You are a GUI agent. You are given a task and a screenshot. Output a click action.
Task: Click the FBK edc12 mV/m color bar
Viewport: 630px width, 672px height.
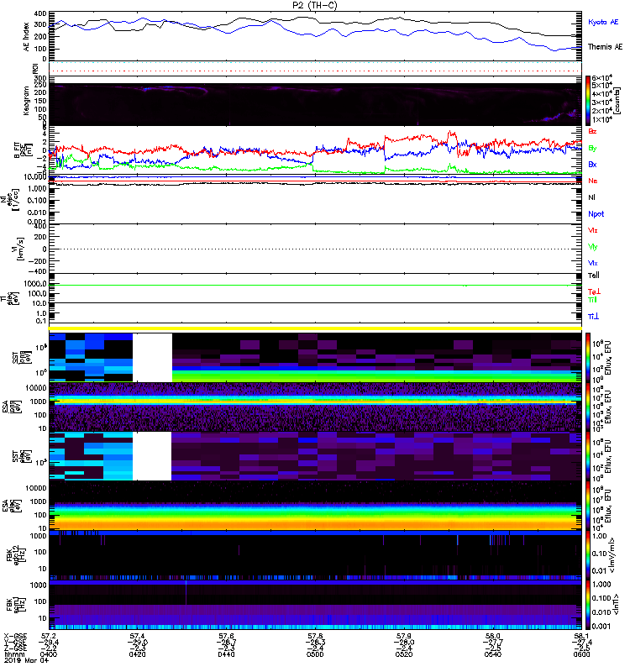588,555
